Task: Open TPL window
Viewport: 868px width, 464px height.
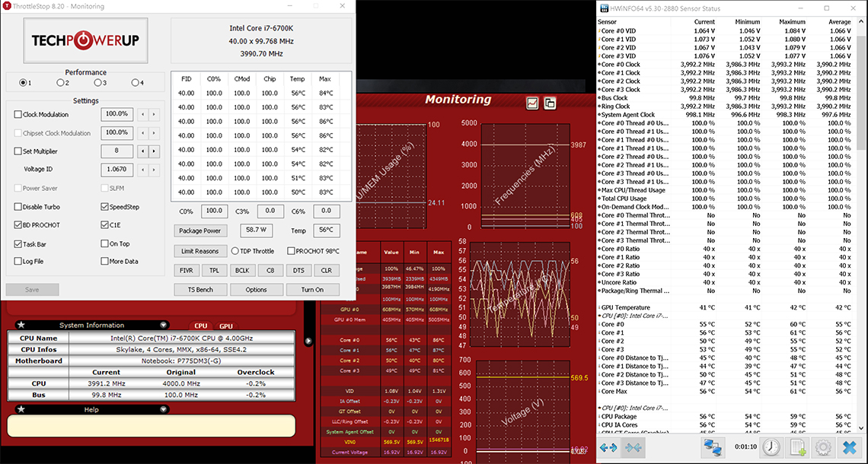Action: point(214,271)
